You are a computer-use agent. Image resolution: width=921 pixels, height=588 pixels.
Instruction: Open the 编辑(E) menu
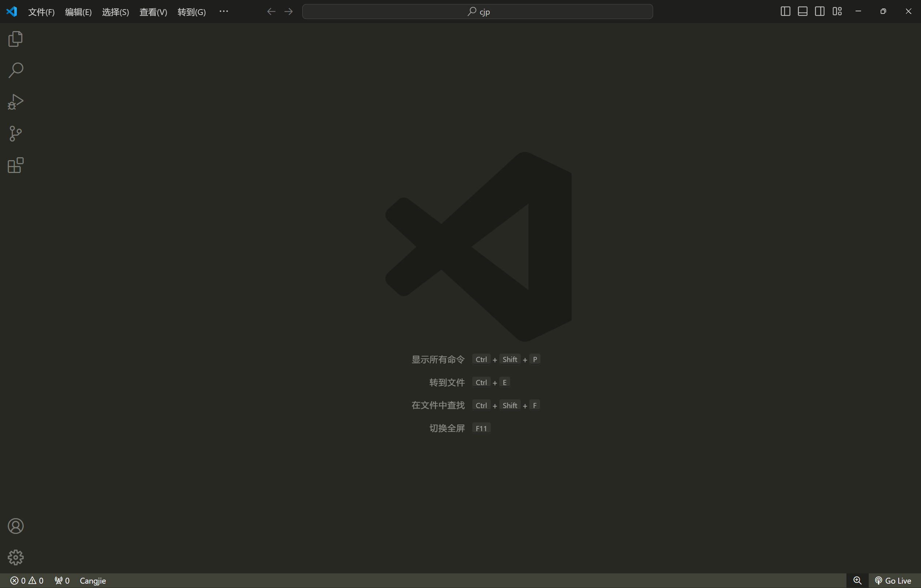point(79,12)
